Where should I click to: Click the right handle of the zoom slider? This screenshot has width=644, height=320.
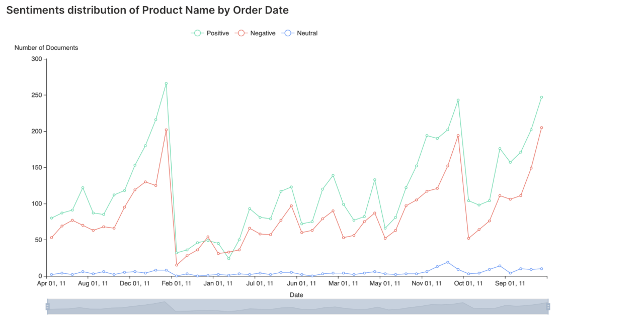tap(549, 306)
